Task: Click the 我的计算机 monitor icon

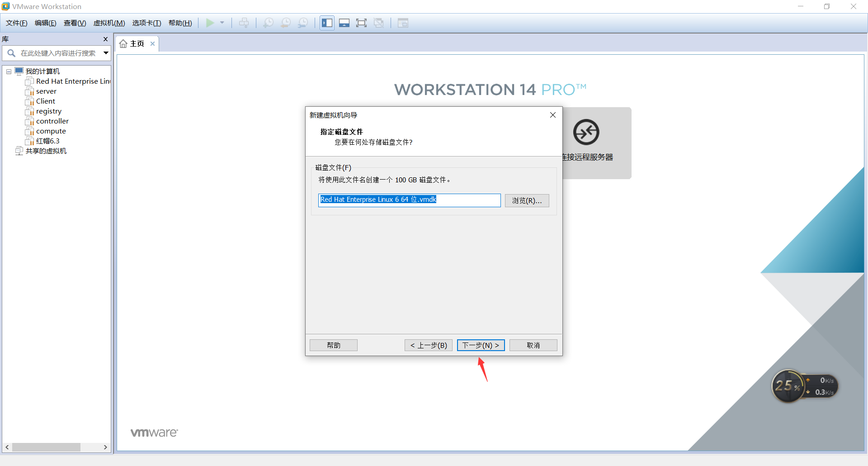Action: [x=19, y=71]
